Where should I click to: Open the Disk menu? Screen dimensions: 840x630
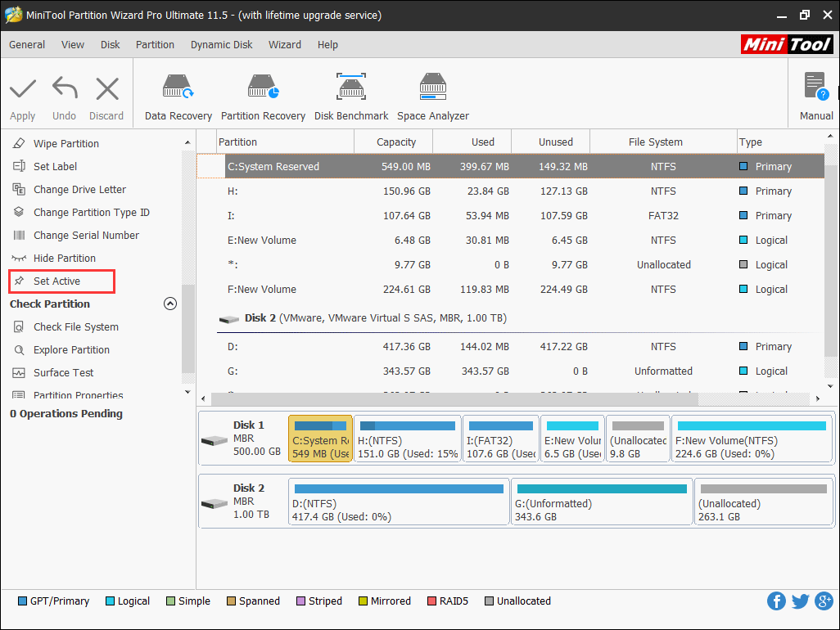pos(110,45)
